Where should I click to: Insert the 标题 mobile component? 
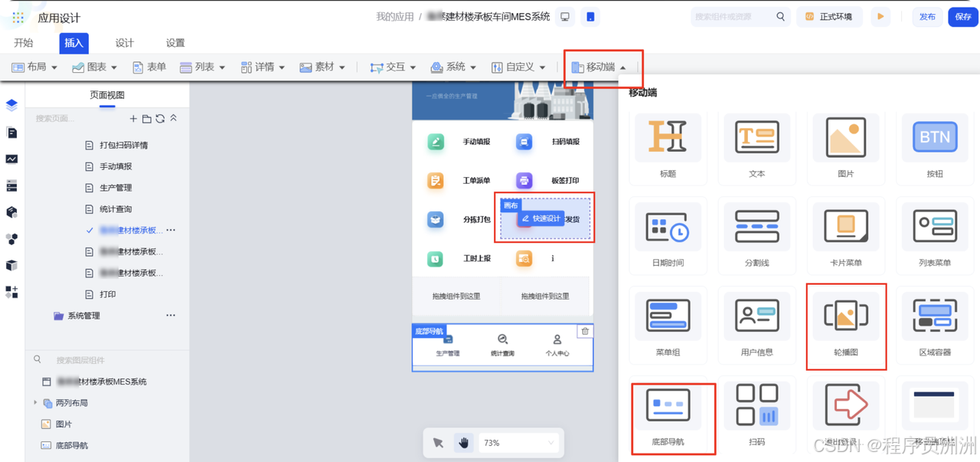click(x=668, y=146)
